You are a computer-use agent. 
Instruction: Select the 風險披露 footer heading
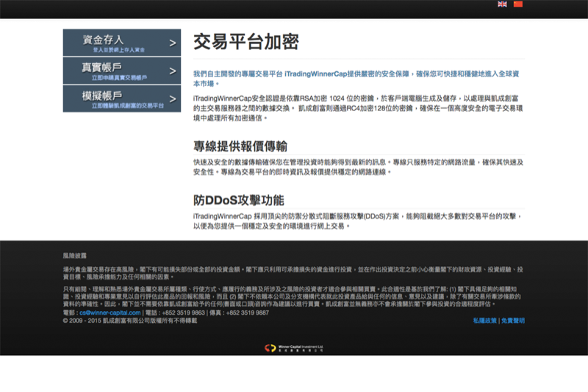(75, 255)
